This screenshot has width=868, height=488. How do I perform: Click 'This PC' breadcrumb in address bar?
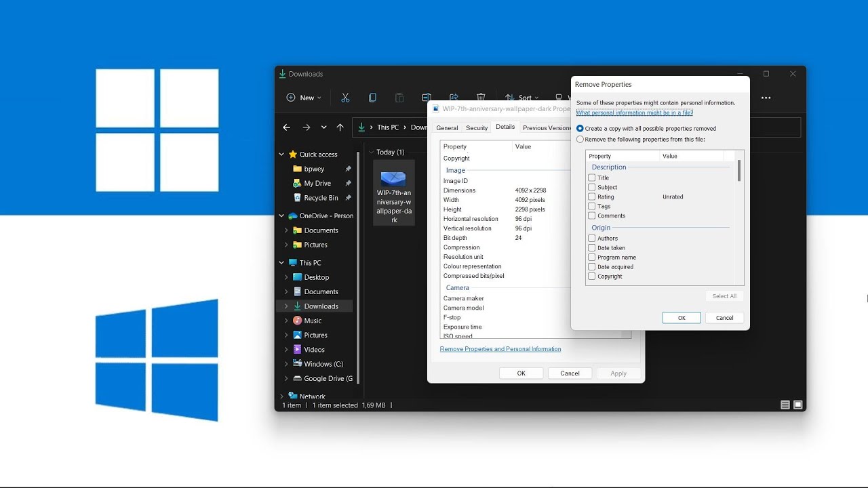[388, 127]
